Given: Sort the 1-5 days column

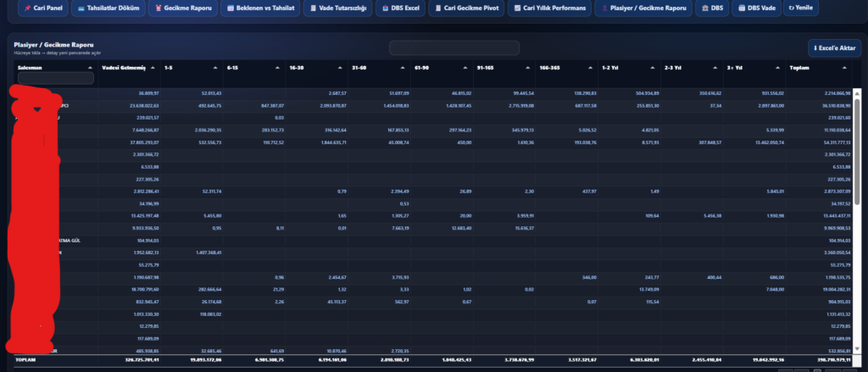Looking at the screenshot, I should [215, 68].
